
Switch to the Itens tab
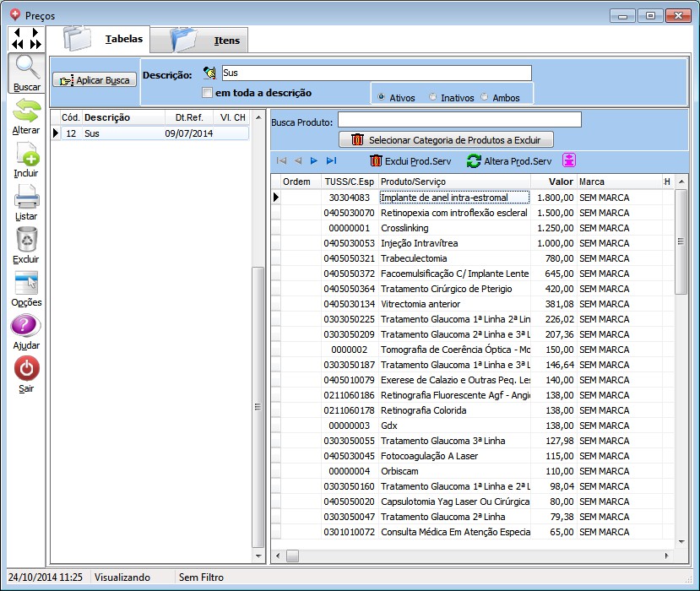(207, 40)
